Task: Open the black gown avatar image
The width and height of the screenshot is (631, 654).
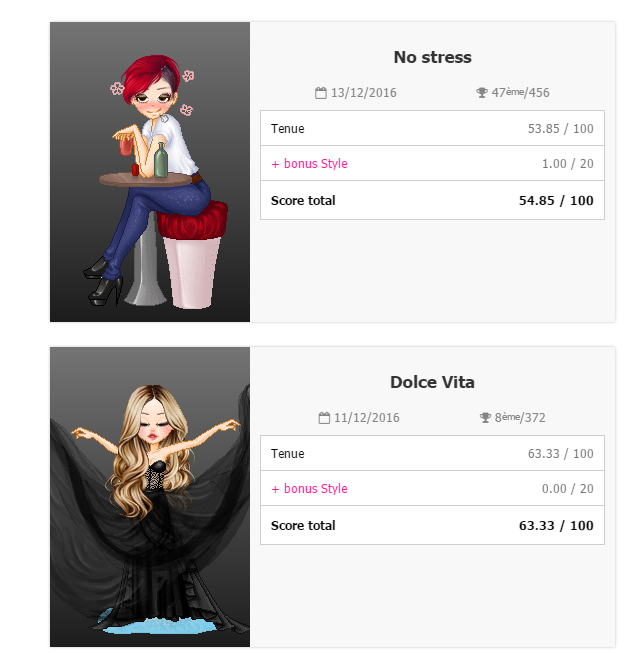Action: [x=150, y=497]
